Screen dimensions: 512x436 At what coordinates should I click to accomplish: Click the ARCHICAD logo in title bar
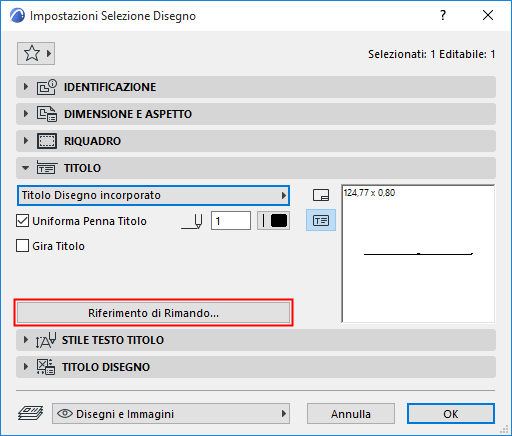point(17,16)
